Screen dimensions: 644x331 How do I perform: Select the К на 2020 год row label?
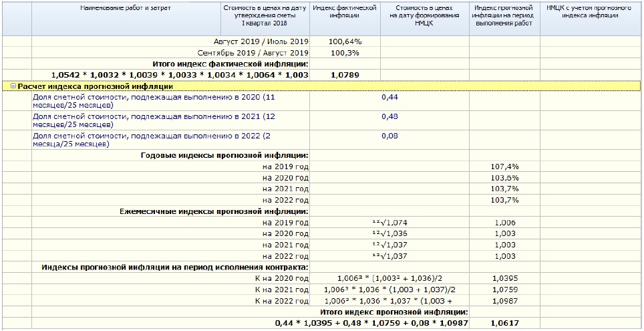[282, 278]
